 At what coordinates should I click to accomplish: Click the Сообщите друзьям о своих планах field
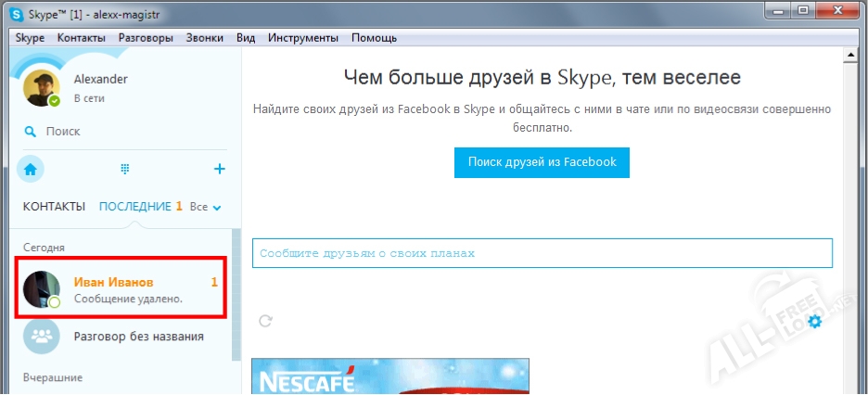[x=542, y=253]
